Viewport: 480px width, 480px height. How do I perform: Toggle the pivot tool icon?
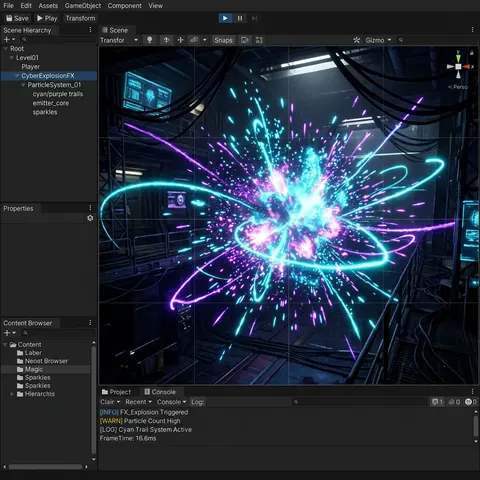pos(167,40)
